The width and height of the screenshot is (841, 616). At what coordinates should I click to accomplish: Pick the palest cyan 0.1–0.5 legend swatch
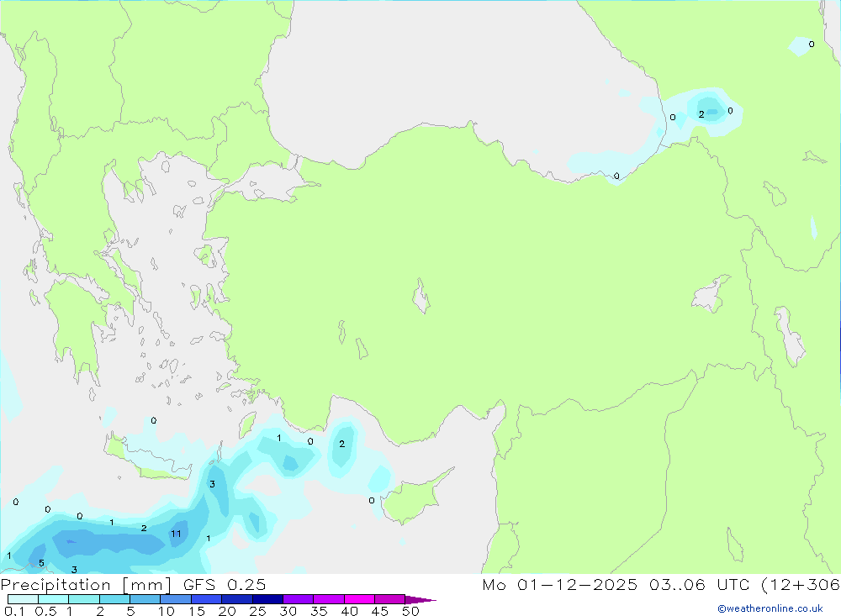click(23, 599)
